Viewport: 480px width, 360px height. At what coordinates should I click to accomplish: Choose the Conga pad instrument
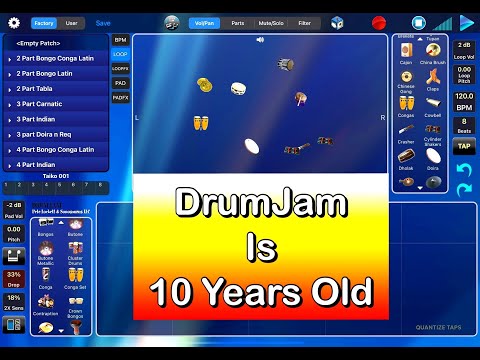[46, 279]
